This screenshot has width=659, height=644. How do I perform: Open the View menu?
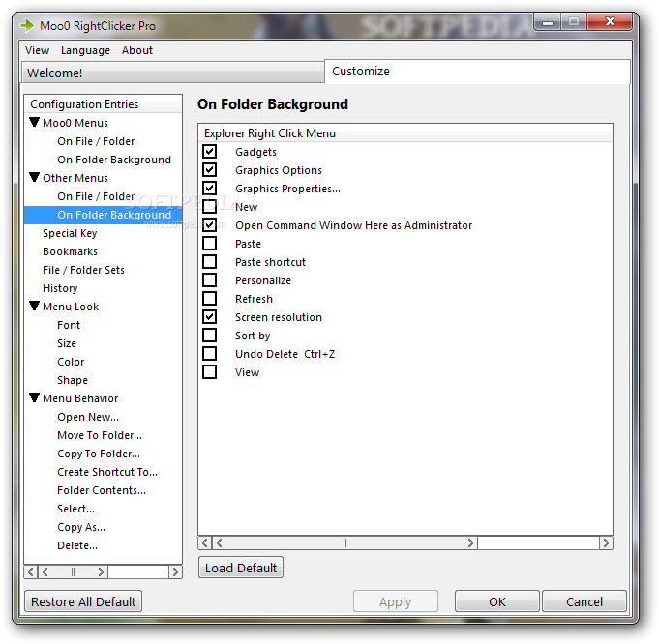[37, 50]
